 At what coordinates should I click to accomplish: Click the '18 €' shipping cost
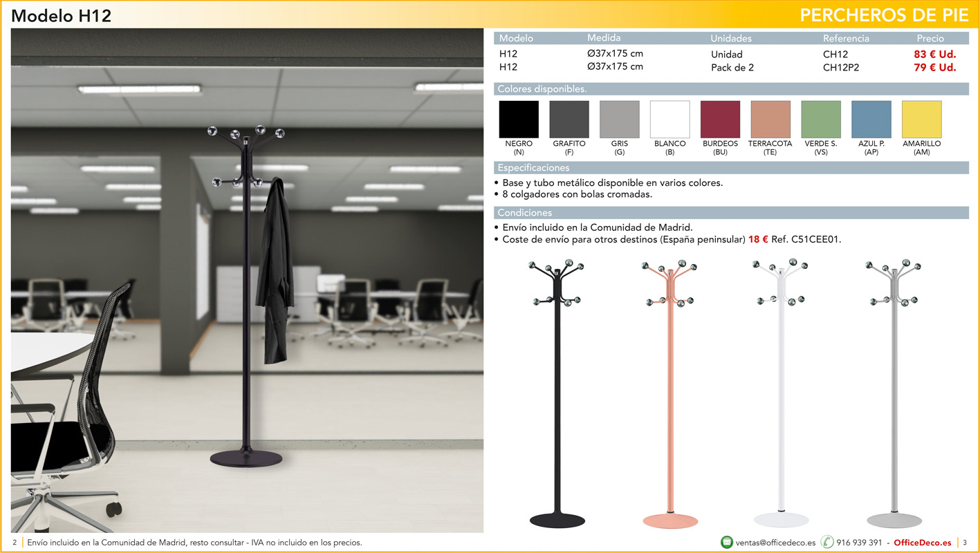(x=758, y=240)
